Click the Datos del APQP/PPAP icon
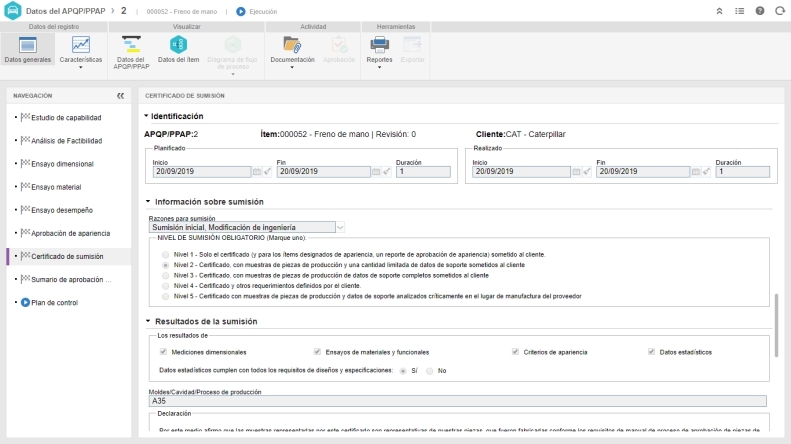Image resolution: width=791 pixels, height=444 pixels. [x=132, y=43]
